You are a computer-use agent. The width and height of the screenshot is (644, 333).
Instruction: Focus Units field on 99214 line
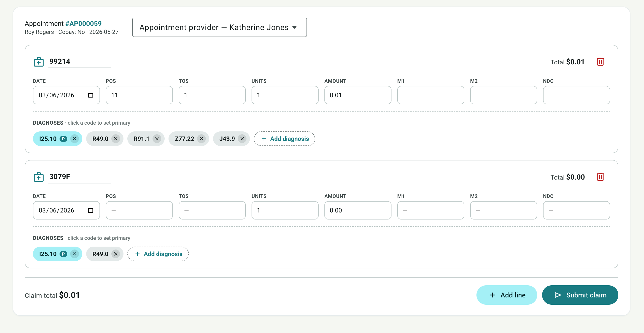[x=285, y=95]
